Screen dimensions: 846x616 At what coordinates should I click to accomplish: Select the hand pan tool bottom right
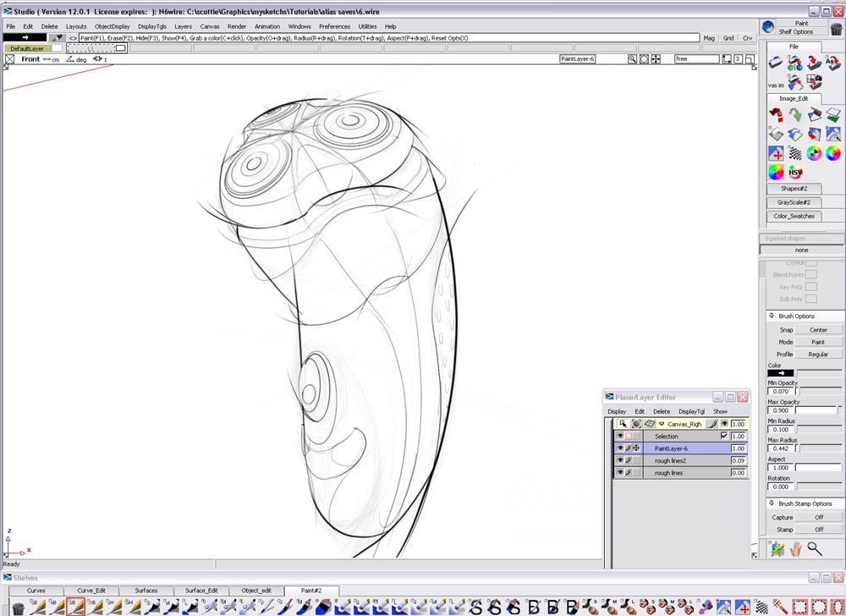point(795,548)
